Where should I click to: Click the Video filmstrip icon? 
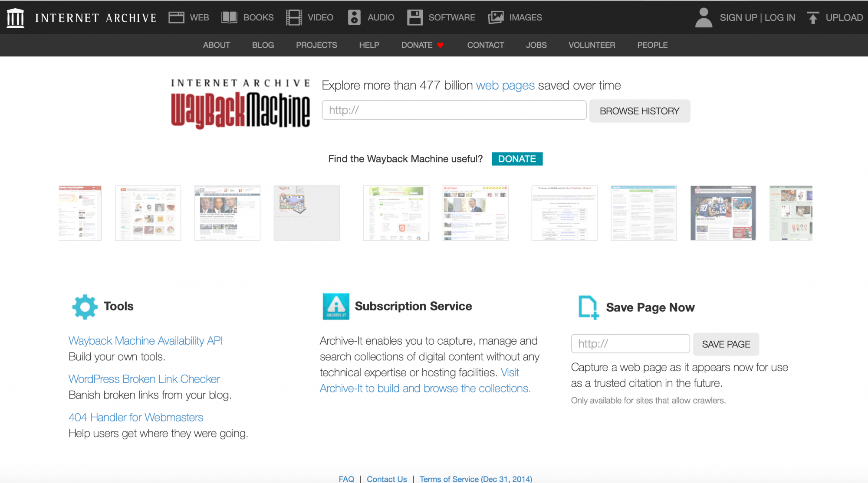click(x=294, y=17)
